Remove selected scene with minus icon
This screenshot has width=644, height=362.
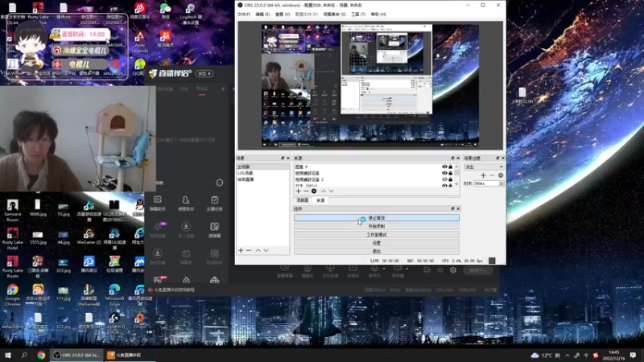click(249, 250)
